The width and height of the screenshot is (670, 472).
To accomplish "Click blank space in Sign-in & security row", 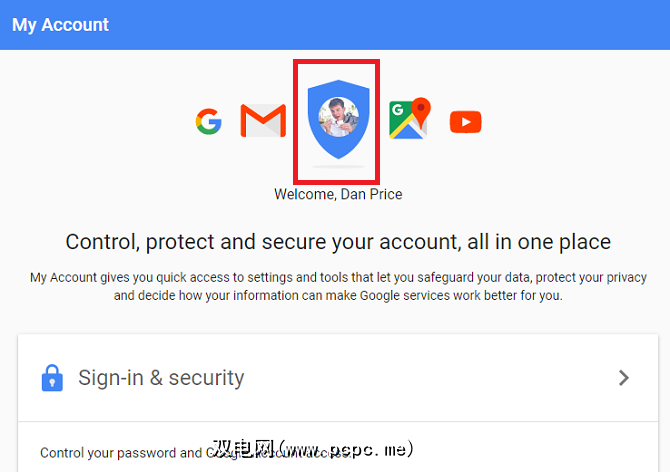I will [430, 378].
